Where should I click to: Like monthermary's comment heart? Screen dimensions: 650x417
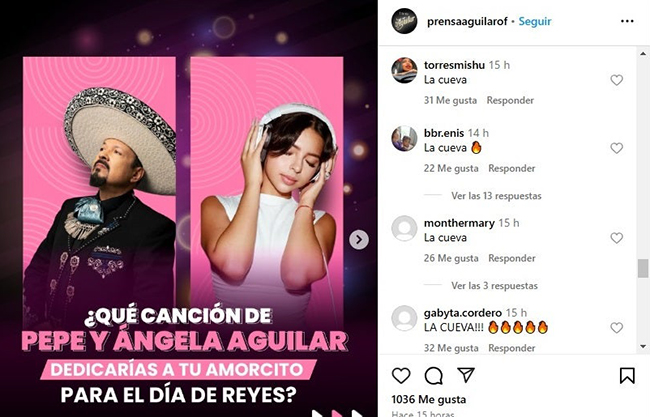616,238
